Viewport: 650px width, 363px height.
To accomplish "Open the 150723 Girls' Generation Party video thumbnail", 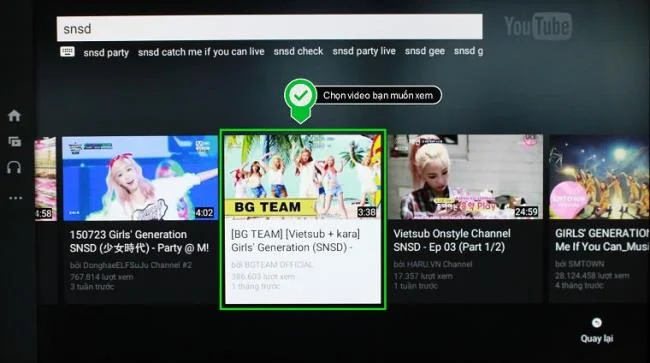I will [140, 178].
